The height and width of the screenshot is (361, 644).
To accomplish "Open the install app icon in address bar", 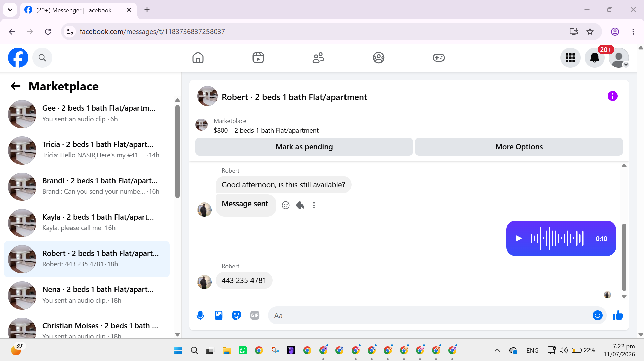I will 573,32.
